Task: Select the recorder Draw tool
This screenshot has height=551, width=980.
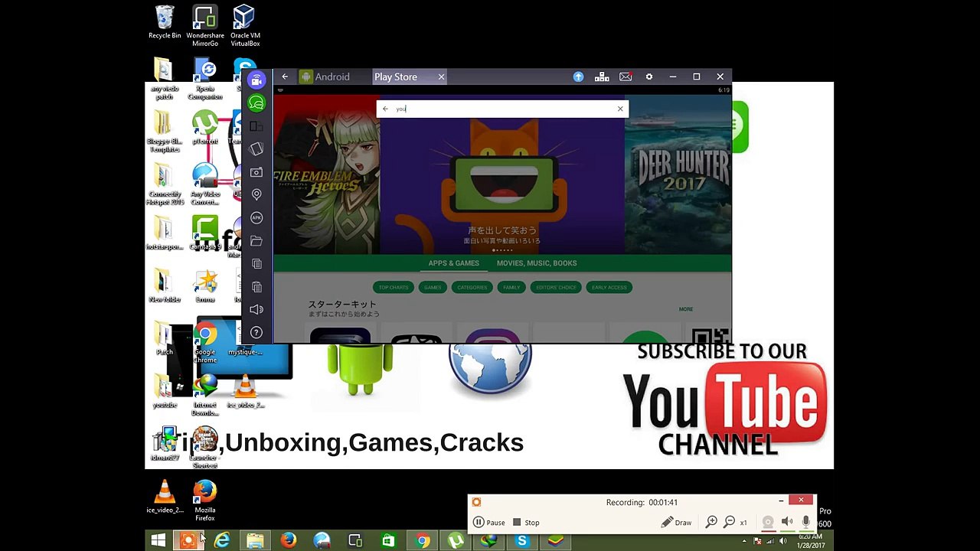Action: (676, 523)
